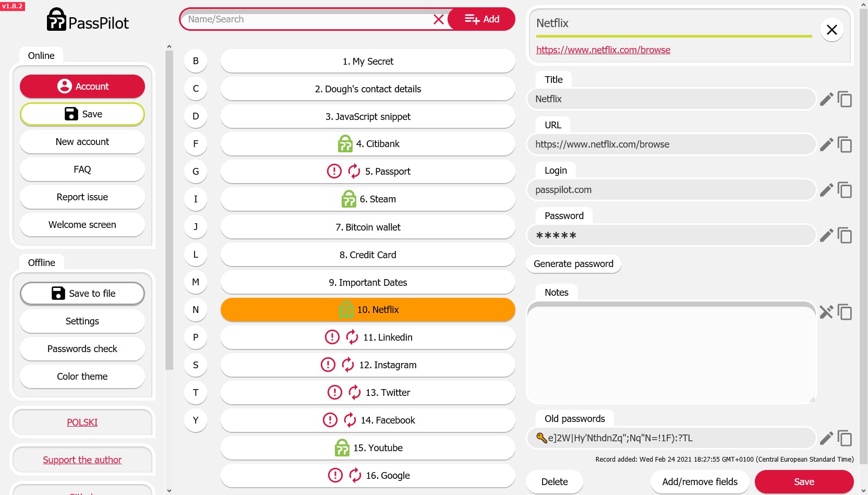
Task: Select the 9. Important Dates record
Action: pyautogui.click(x=368, y=282)
